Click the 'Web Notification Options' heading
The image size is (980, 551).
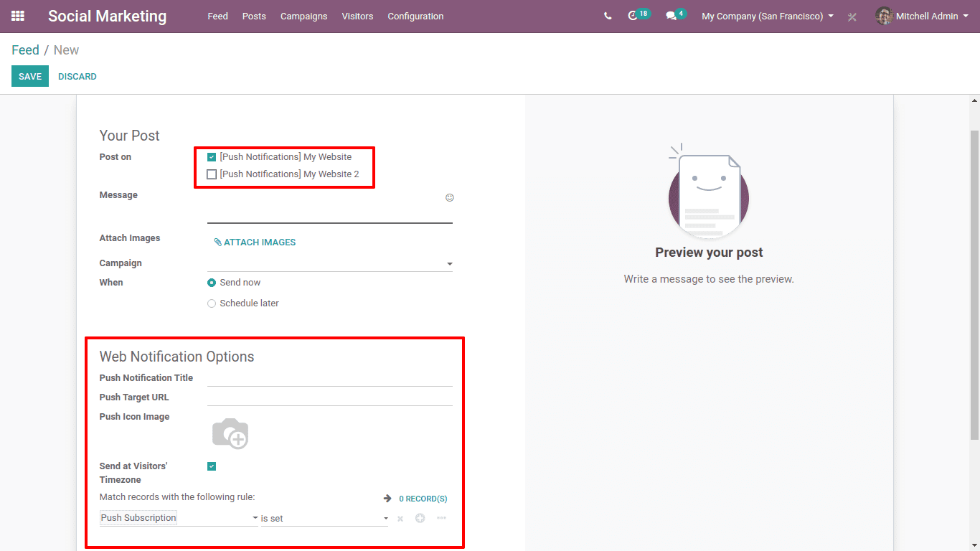pos(176,357)
